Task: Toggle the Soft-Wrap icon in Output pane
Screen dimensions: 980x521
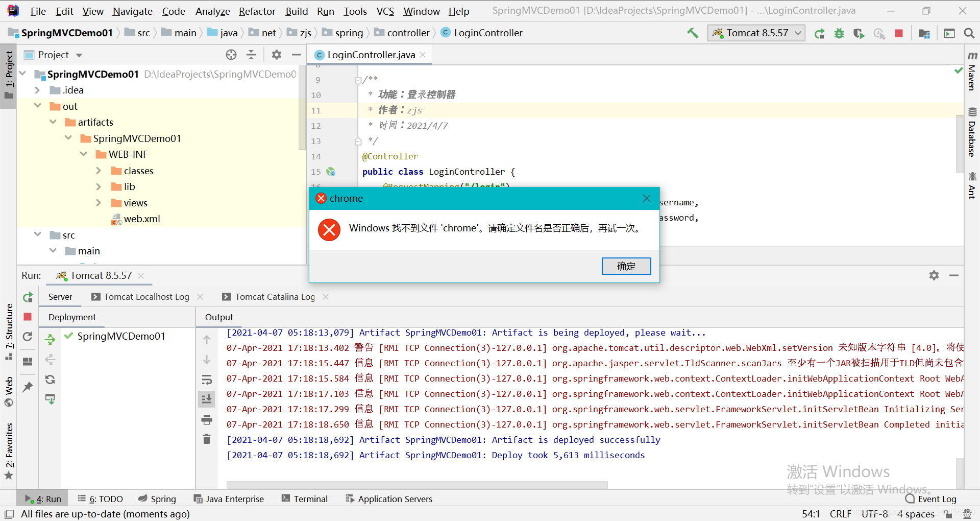Action: (207, 380)
